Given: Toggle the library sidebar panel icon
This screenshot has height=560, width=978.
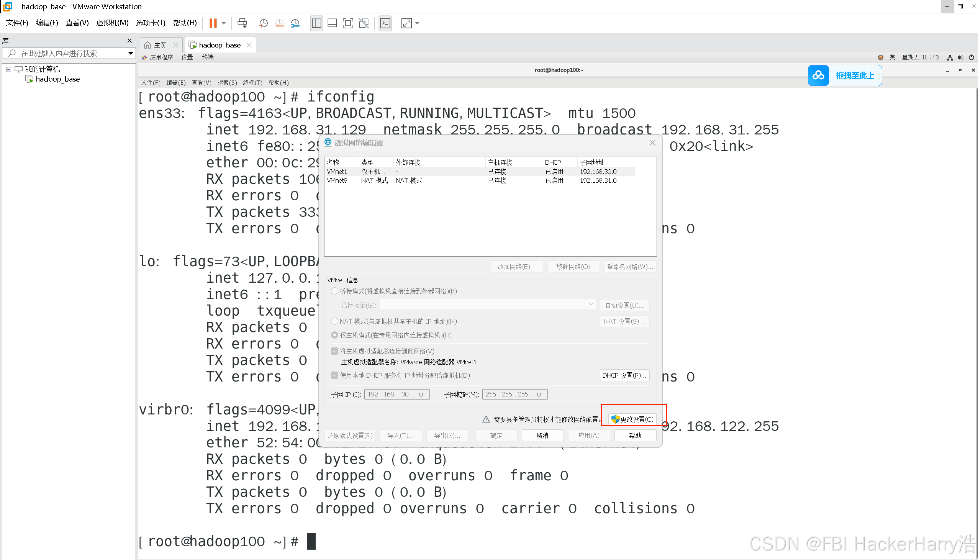Looking at the screenshot, I should [x=316, y=23].
